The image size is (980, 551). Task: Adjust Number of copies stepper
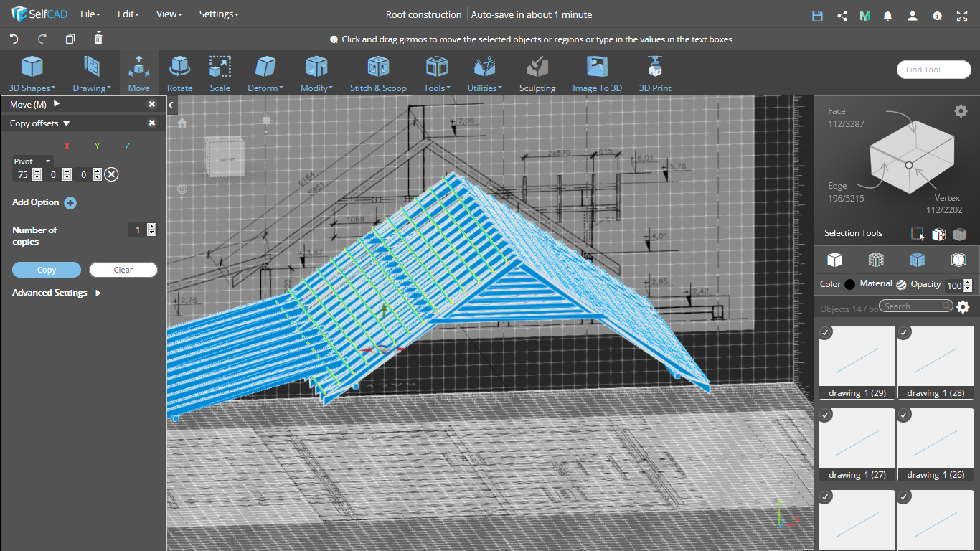pos(151,230)
